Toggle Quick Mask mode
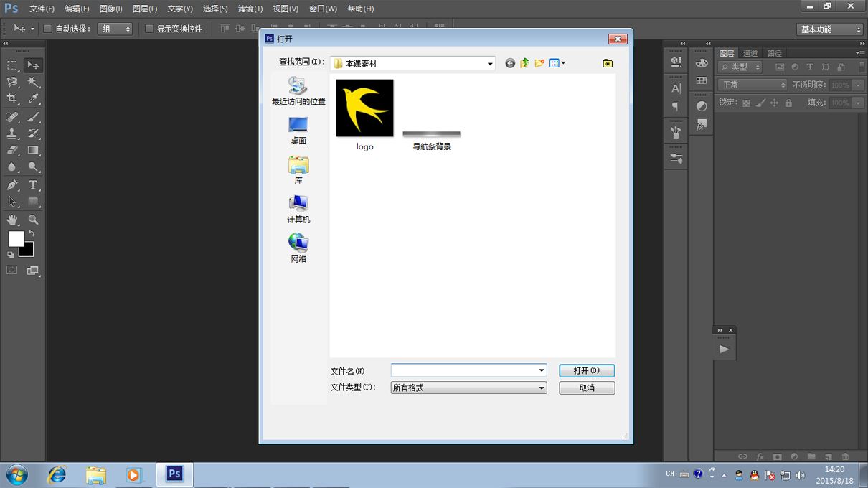 [x=12, y=271]
